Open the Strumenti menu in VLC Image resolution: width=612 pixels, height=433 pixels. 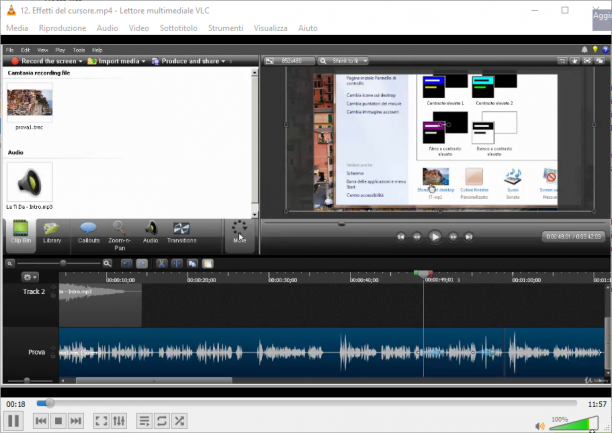(x=226, y=28)
